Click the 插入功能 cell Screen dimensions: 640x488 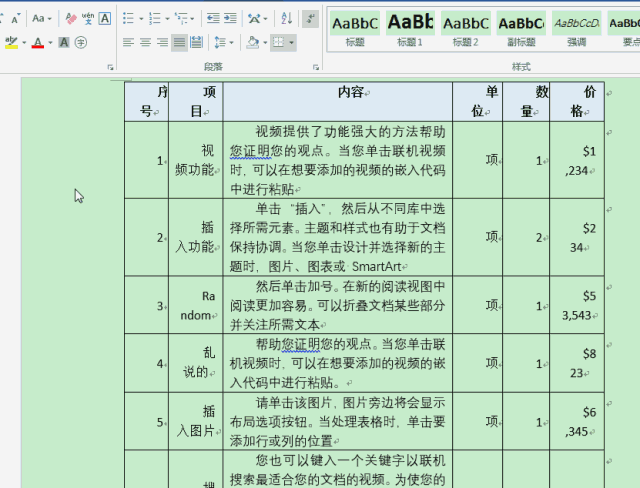pos(196,237)
